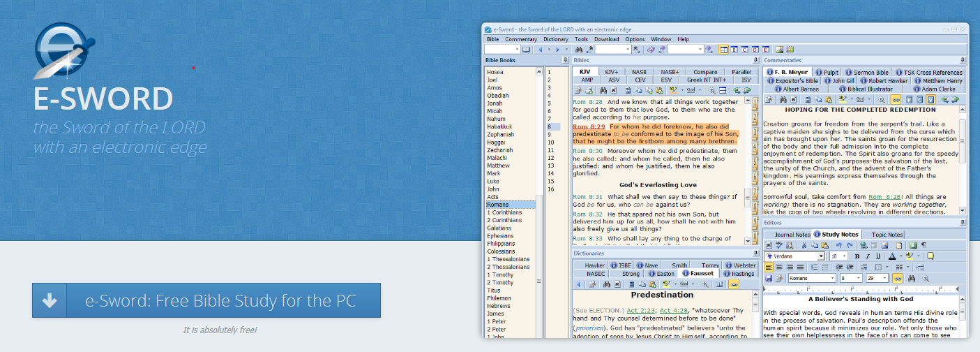The image size is (980, 352).
Task: Click the spell check ABC icon in Editors
Action: 779,245
